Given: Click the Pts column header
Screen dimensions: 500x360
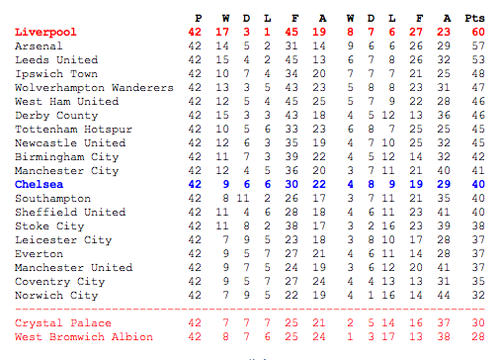Looking at the screenshot, I should tap(475, 18).
